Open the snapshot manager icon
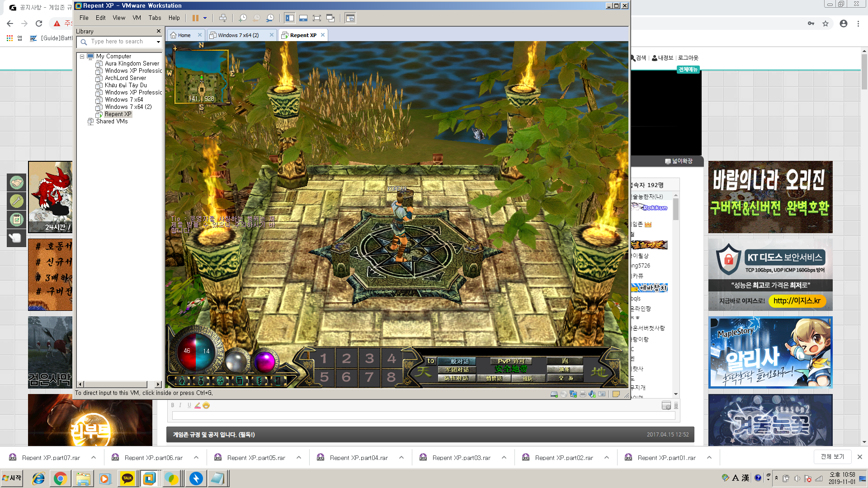The height and width of the screenshot is (488, 868). pyautogui.click(x=270, y=18)
